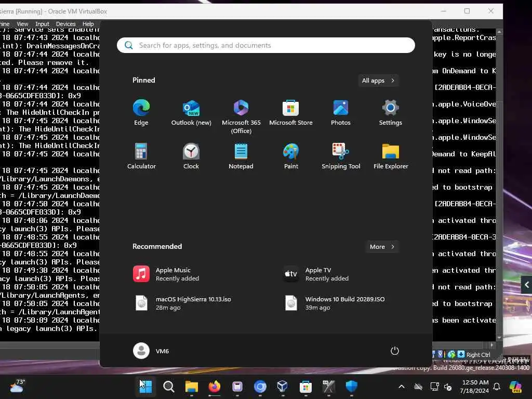Open Settings from the Start menu
532x399 pixels.
click(x=391, y=113)
